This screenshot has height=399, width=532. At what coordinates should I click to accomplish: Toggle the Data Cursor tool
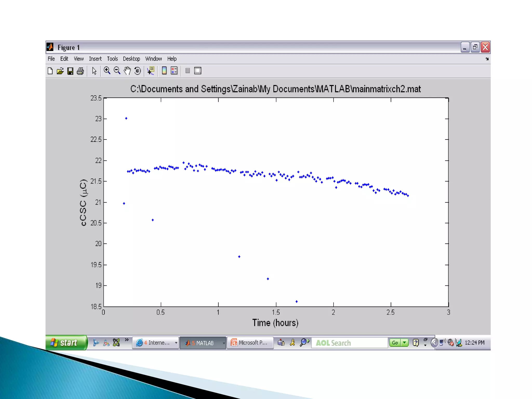(151, 71)
